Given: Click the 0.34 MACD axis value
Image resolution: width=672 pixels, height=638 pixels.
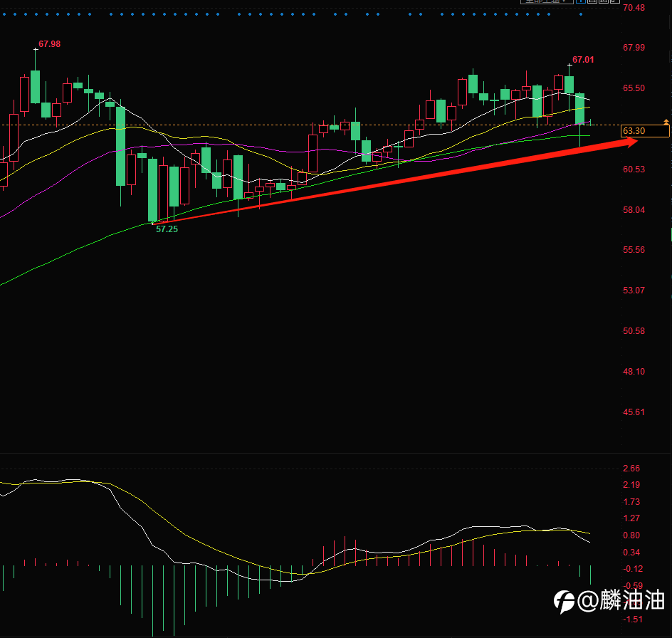Looking at the screenshot, I should click(631, 553).
